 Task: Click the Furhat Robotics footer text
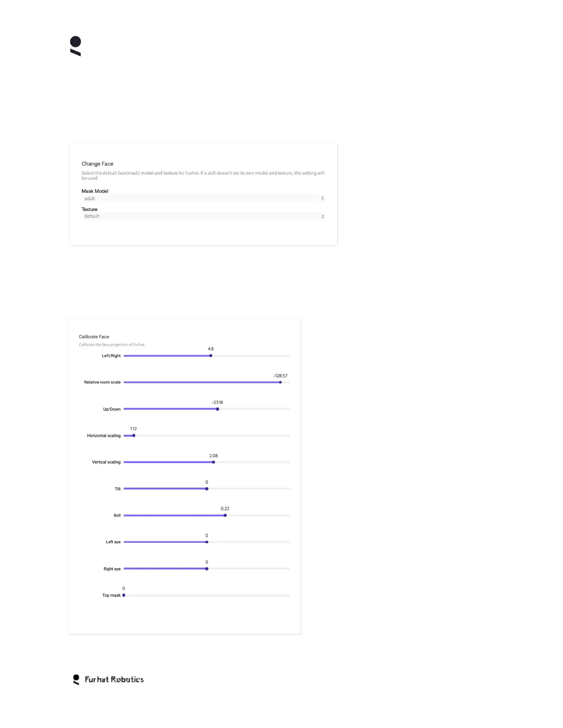coord(114,679)
